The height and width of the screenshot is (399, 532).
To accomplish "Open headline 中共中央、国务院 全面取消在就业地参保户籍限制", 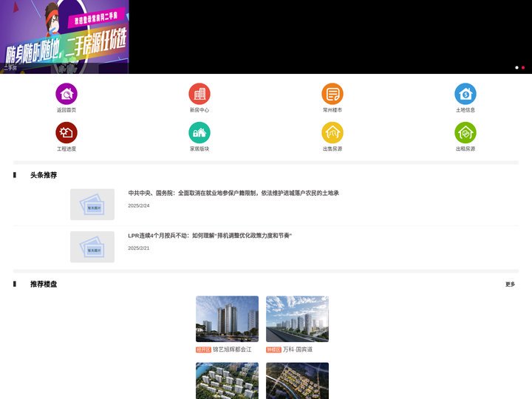I will point(233,193).
